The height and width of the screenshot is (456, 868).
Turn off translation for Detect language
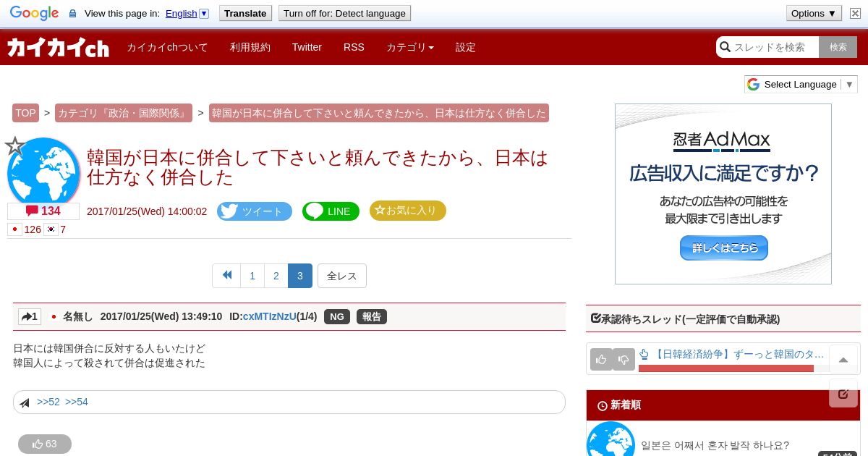[x=344, y=13]
